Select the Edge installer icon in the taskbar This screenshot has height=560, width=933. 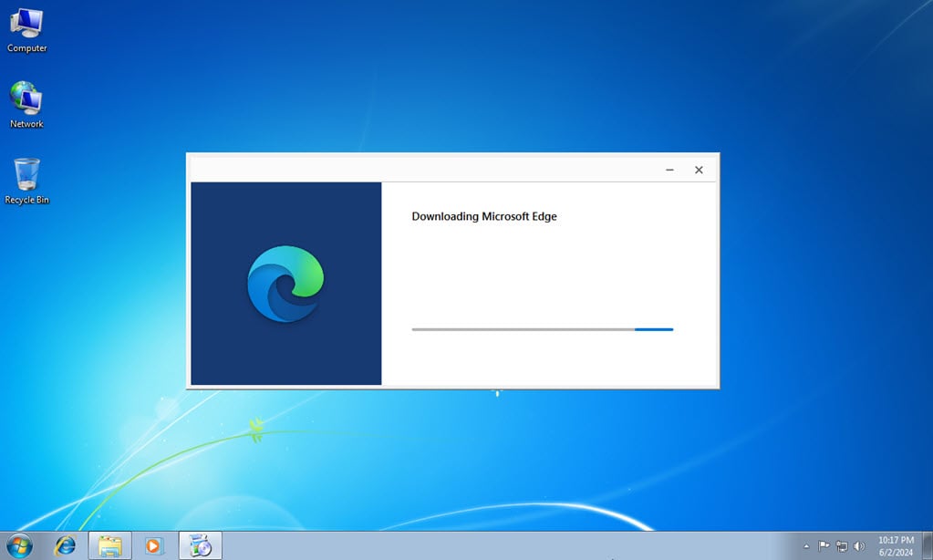[200, 546]
